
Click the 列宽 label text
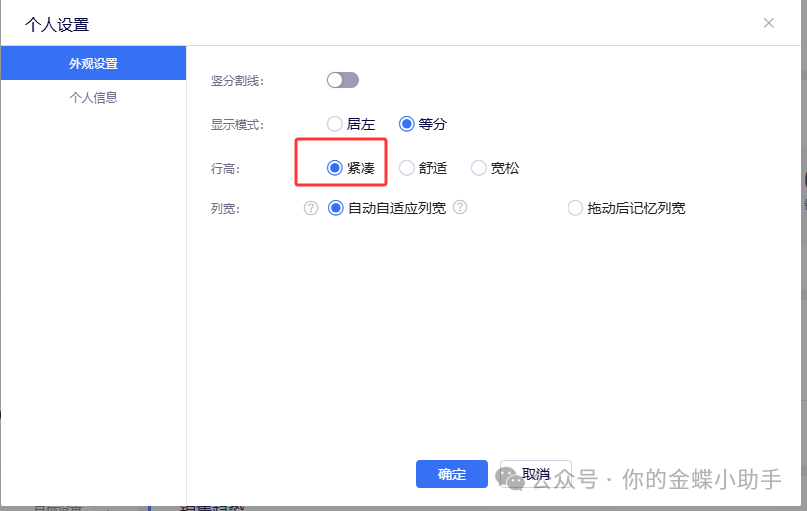tap(225, 209)
